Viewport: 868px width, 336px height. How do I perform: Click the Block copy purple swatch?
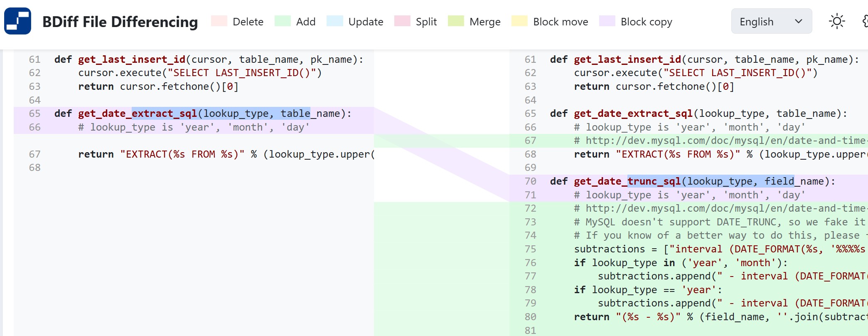607,21
